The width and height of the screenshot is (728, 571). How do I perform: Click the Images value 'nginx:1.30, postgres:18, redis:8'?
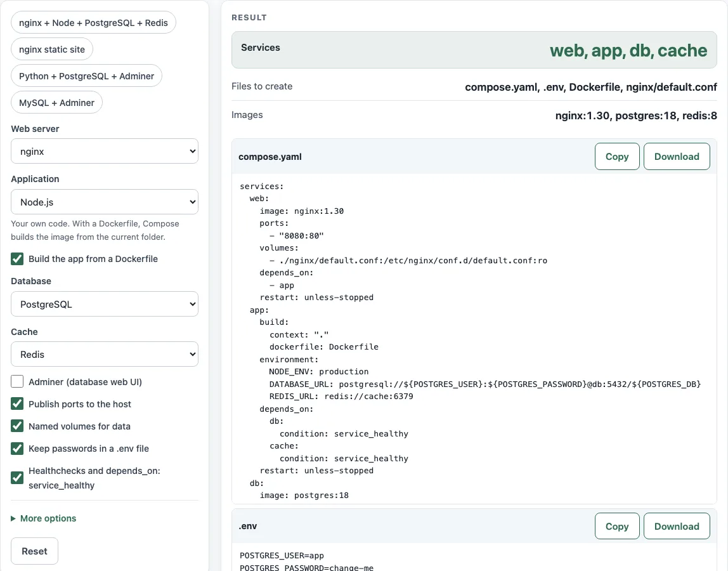click(x=636, y=115)
